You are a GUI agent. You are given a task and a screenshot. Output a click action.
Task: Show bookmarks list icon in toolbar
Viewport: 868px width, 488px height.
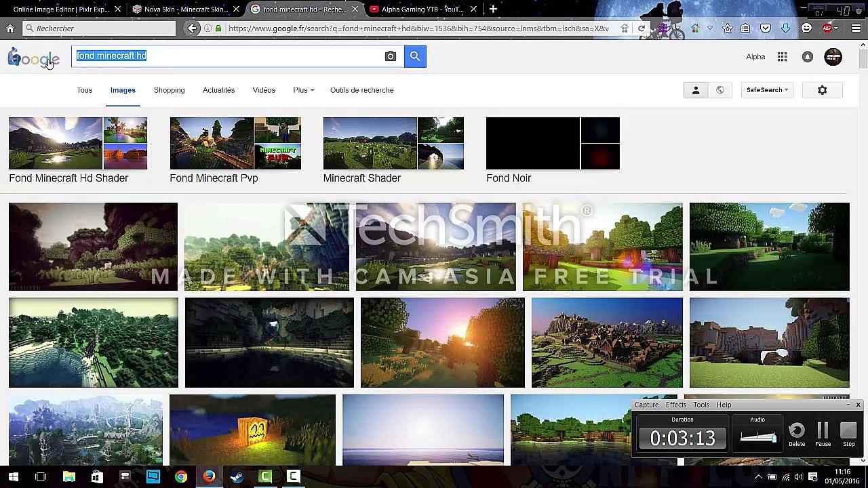[x=745, y=28]
